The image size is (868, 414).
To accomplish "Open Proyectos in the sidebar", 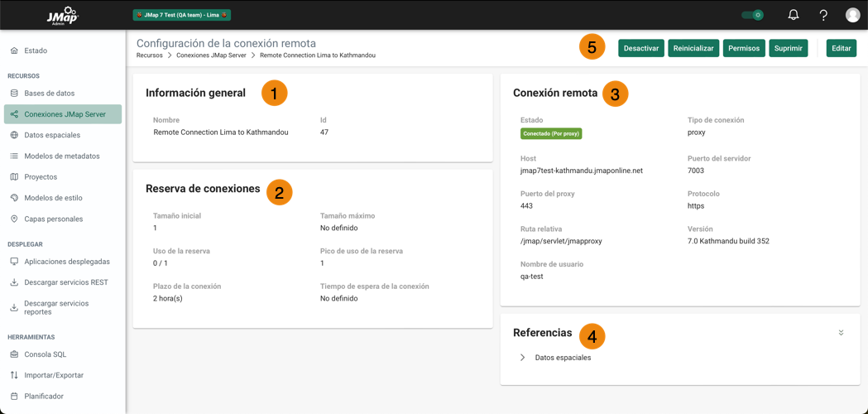I will (x=41, y=176).
